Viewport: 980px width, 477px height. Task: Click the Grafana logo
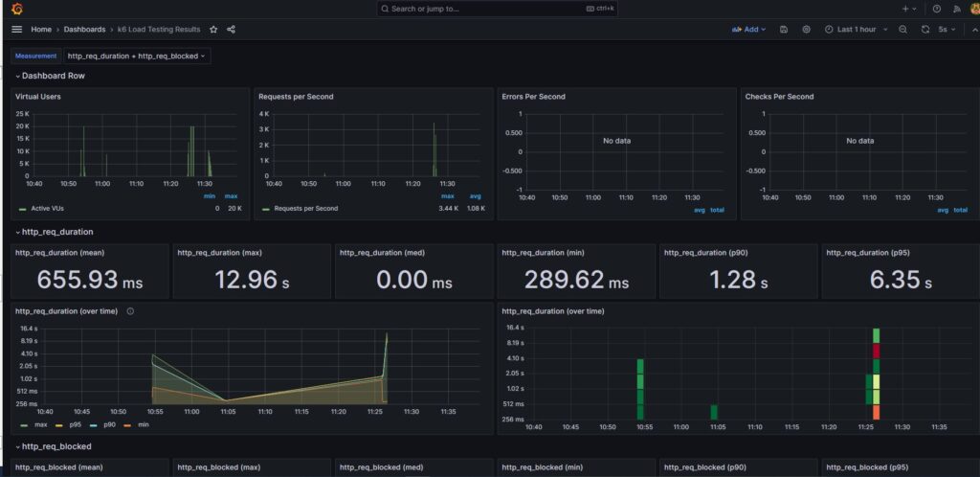click(16, 9)
